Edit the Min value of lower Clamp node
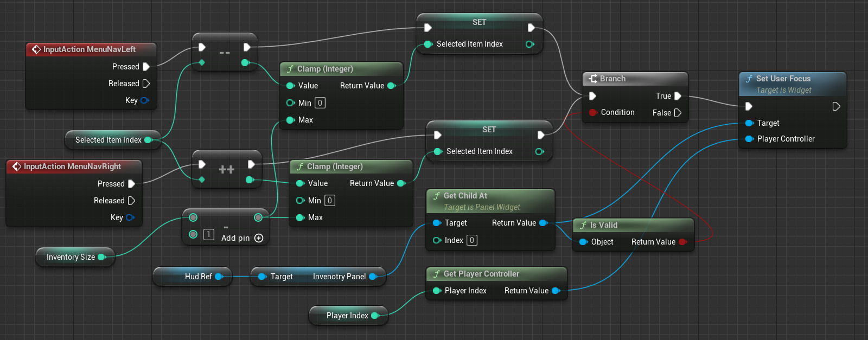 click(330, 201)
